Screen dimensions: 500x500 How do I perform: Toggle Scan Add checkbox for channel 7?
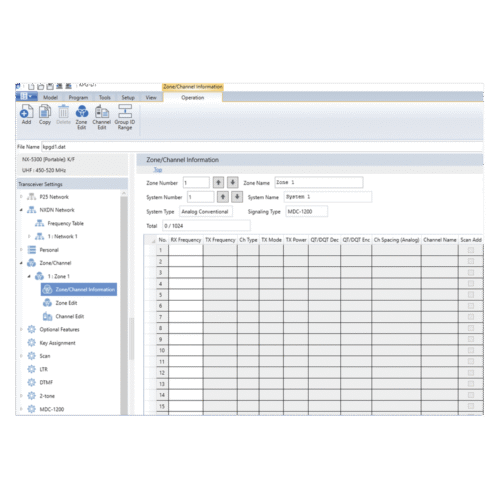click(x=471, y=317)
